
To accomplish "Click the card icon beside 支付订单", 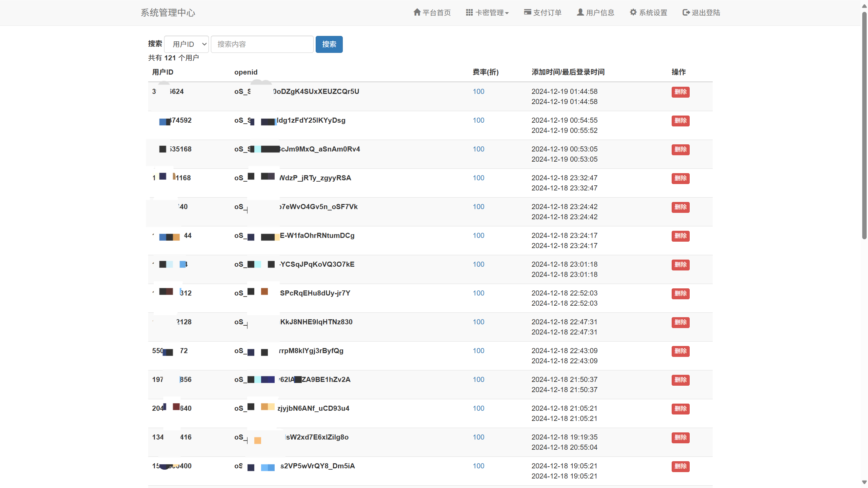I will click(528, 12).
